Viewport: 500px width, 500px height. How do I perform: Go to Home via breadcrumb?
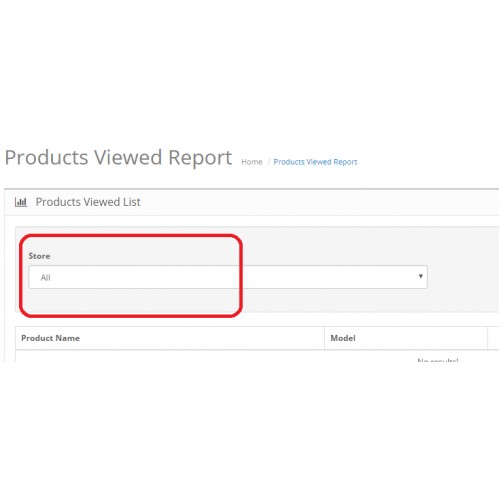252,162
